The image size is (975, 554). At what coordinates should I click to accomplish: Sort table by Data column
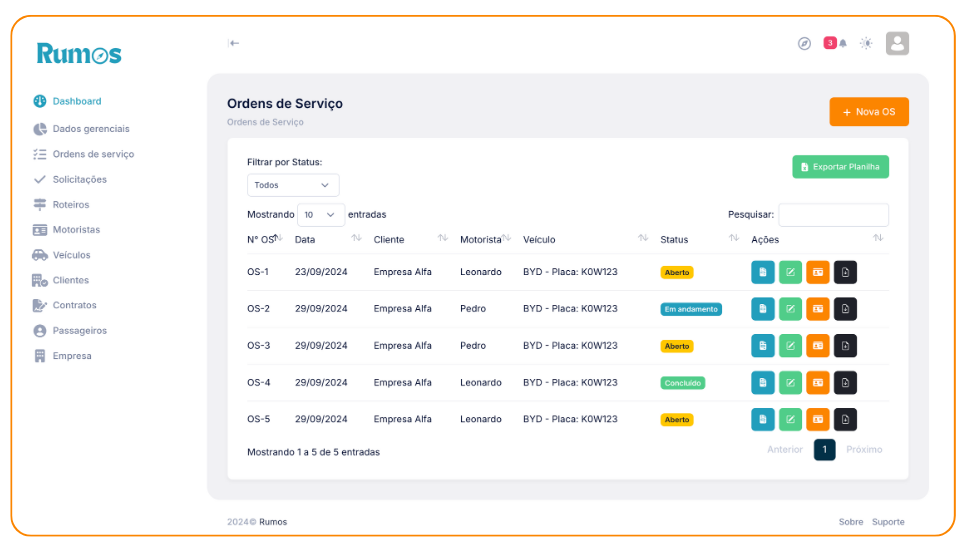(305, 240)
